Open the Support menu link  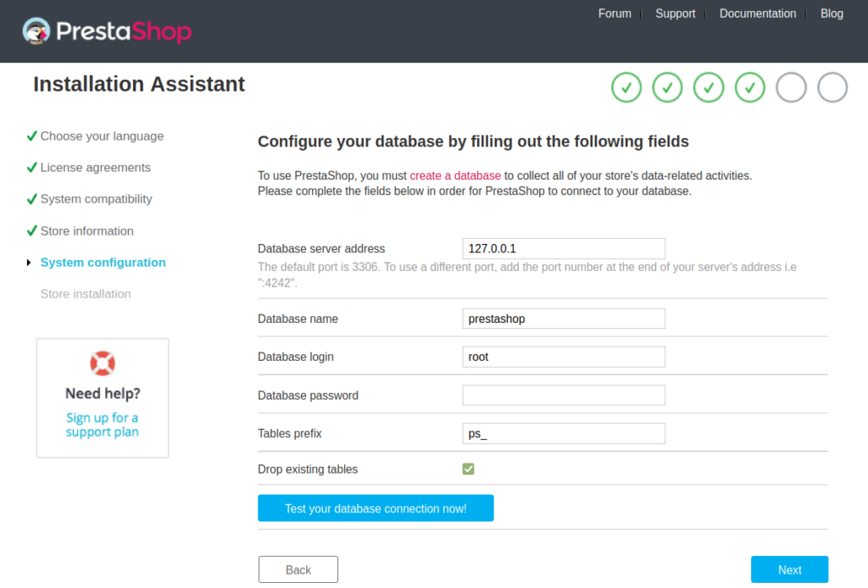click(x=676, y=14)
